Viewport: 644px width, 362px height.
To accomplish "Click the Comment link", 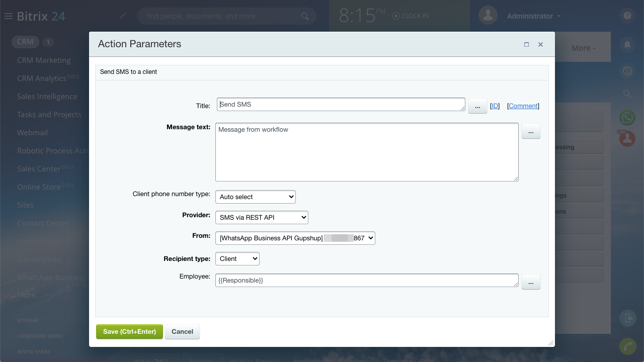I will click(523, 106).
